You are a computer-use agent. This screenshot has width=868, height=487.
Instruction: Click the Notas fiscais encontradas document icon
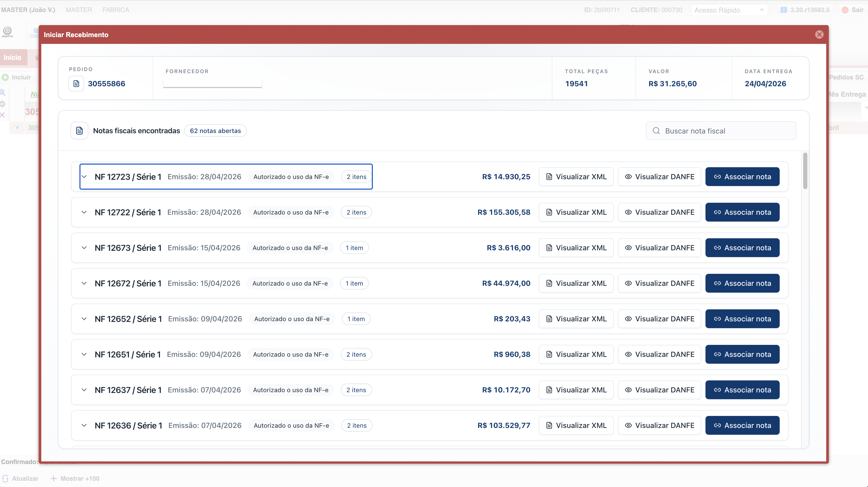click(x=79, y=131)
